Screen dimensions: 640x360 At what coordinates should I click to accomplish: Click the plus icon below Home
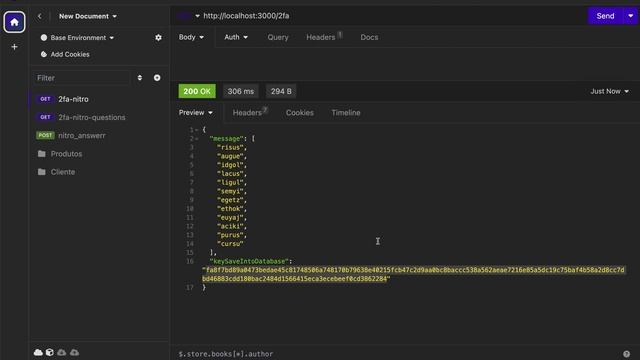[14, 47]
